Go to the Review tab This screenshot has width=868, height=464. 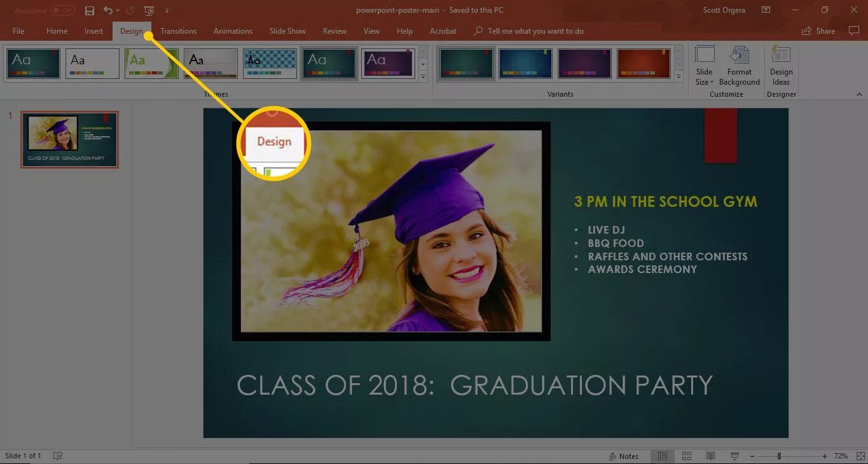click(x=334, y=31)
